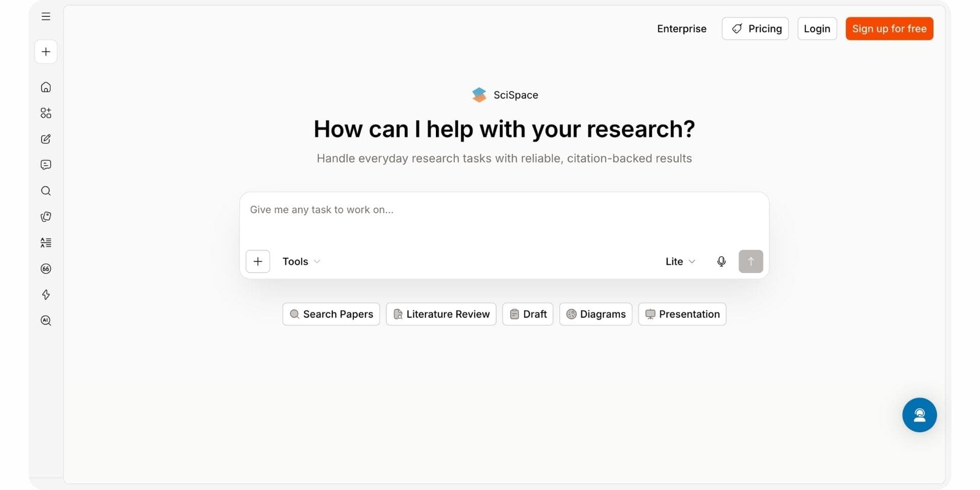Viewport: 980px width, 490px height.
Task: Click the lightning bolt icon in the sidebar
Action: coord(46,295)
